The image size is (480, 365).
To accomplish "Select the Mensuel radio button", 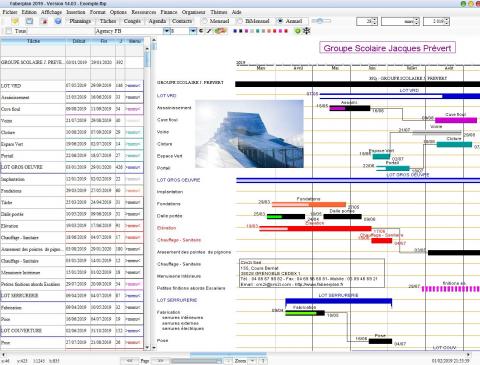I will [204, 21].
